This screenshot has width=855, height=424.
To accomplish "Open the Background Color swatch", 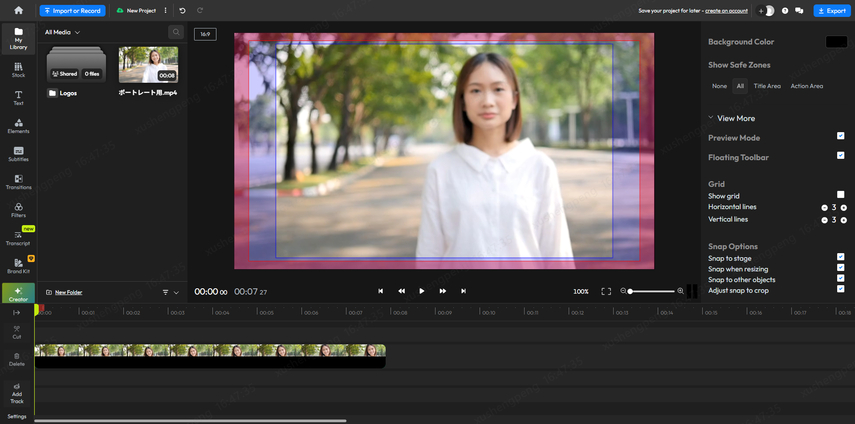I will click(836, 42).
